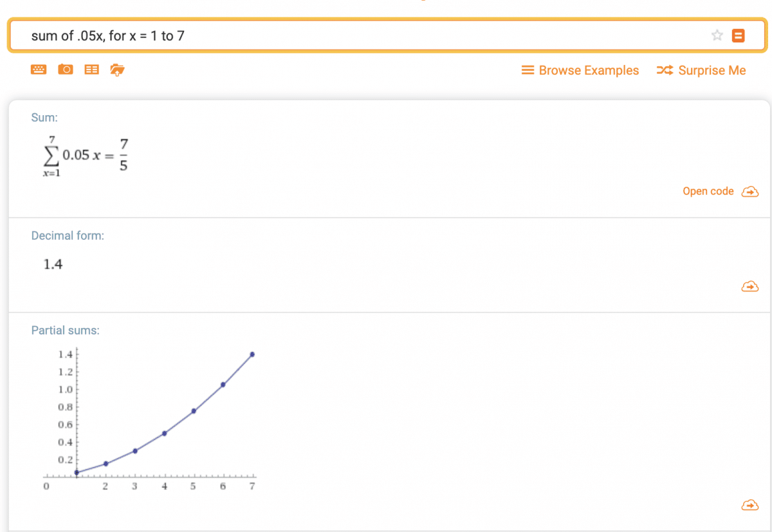Click hamburger icon beside Browse Examples
This screenshot has height=532, width=772.
[528, 71]
